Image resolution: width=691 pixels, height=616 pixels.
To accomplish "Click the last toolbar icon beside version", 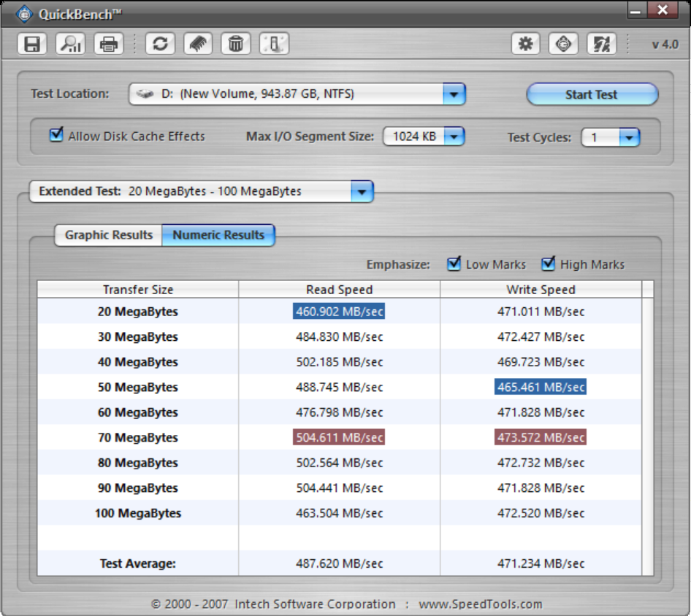I will (x=601, y=44).
